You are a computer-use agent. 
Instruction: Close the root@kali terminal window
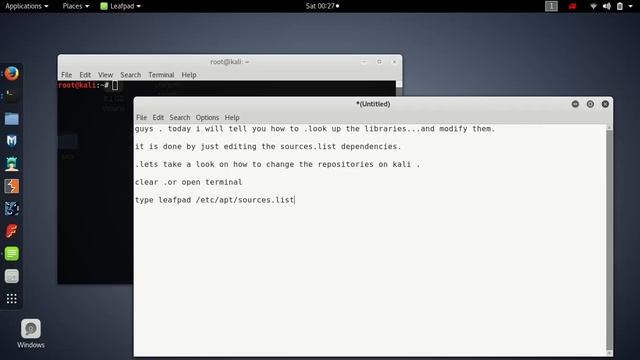point(394,62)
